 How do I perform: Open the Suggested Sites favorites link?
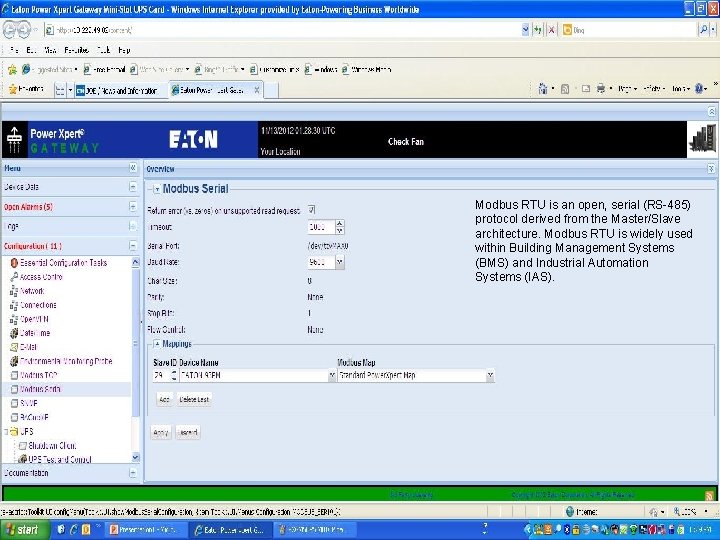click(x=50, y=70)
